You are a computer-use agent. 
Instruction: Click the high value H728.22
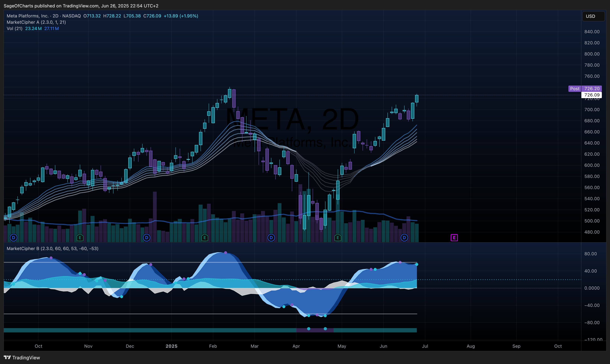point(112,16)
